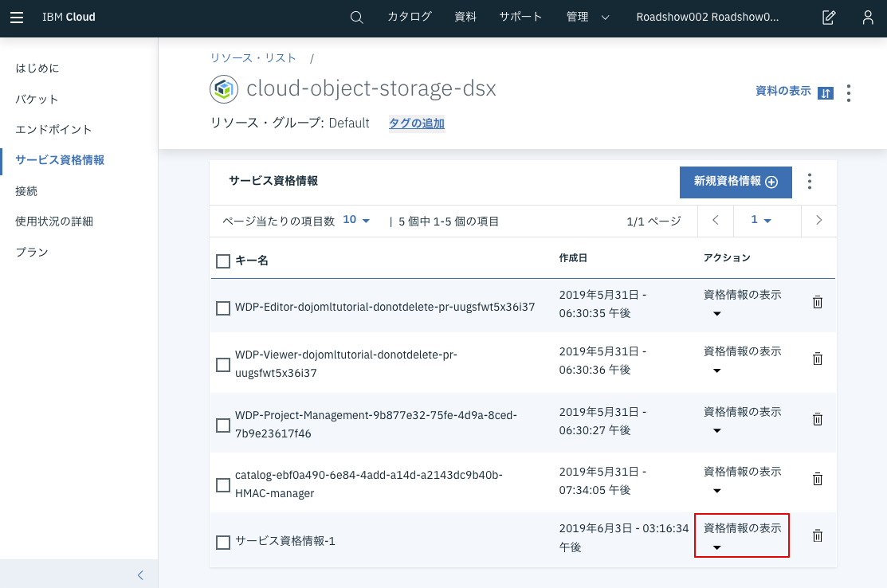Select はじめに in the sidebar

point(37,69)
